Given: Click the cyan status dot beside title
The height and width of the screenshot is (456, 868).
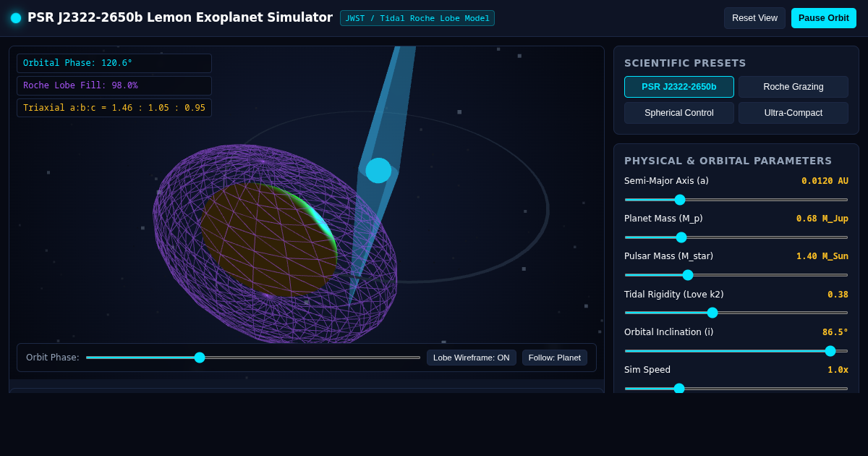Looking at the screenshot, I should point(16,18).
